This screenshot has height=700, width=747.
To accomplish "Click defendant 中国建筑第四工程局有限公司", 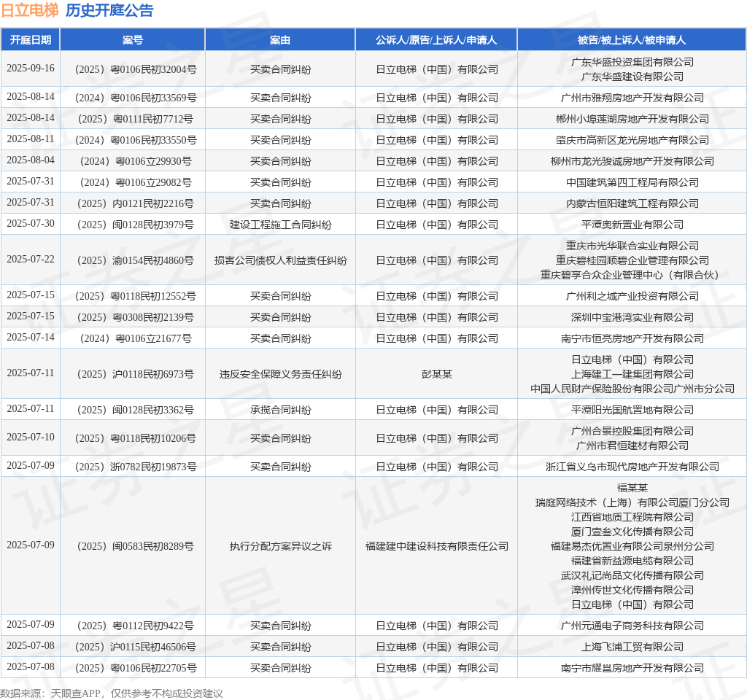I will tap(632, 182).
